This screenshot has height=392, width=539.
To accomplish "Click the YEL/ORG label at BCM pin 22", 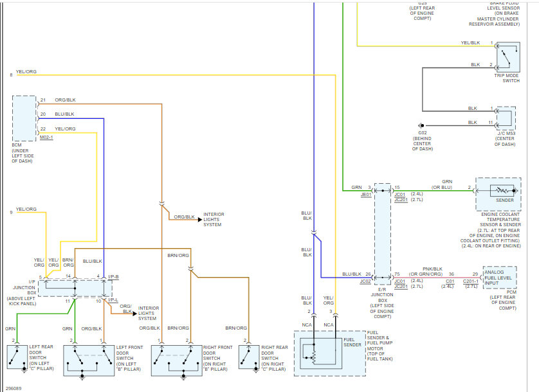I will point(65,129).
